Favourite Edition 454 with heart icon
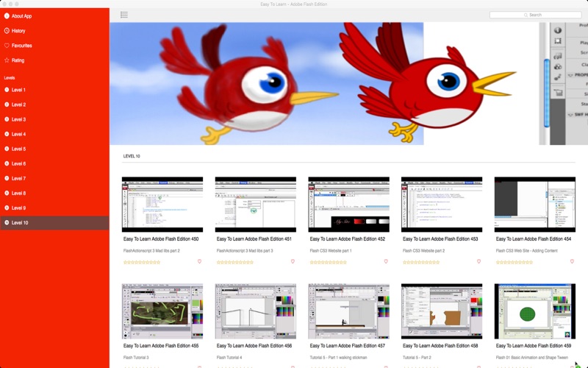The width and height of the screenshot is (588, 368). click(573, 261)
